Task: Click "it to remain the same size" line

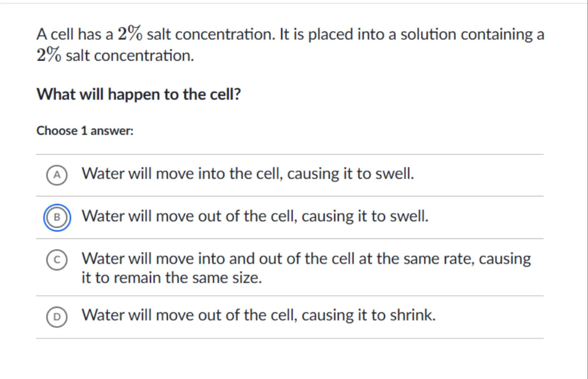Action: (x=172, y=278)
